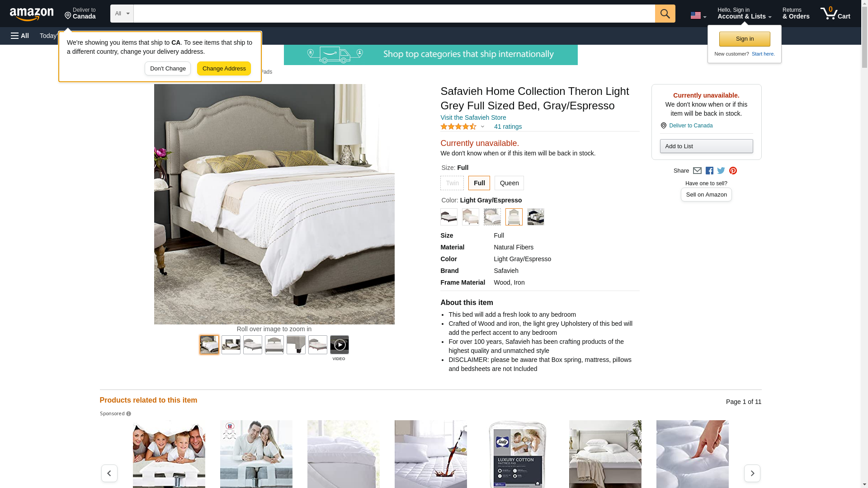Share via Facebook icon

coord(709,171)
